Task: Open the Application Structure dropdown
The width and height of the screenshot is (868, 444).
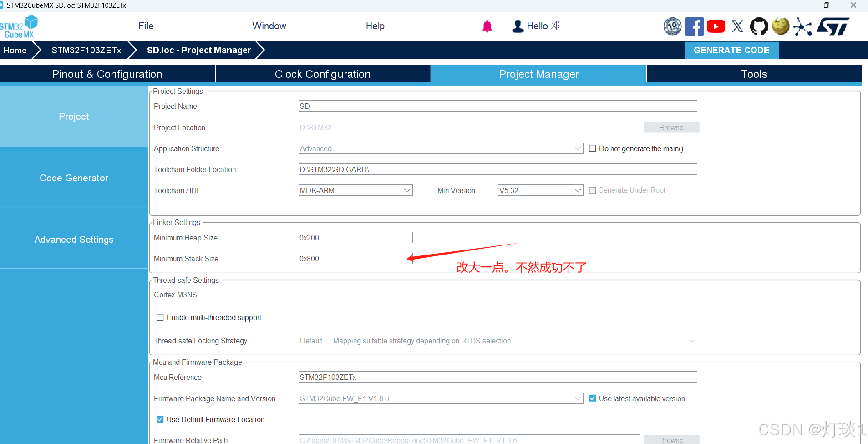Action: (x=441, y=148)
